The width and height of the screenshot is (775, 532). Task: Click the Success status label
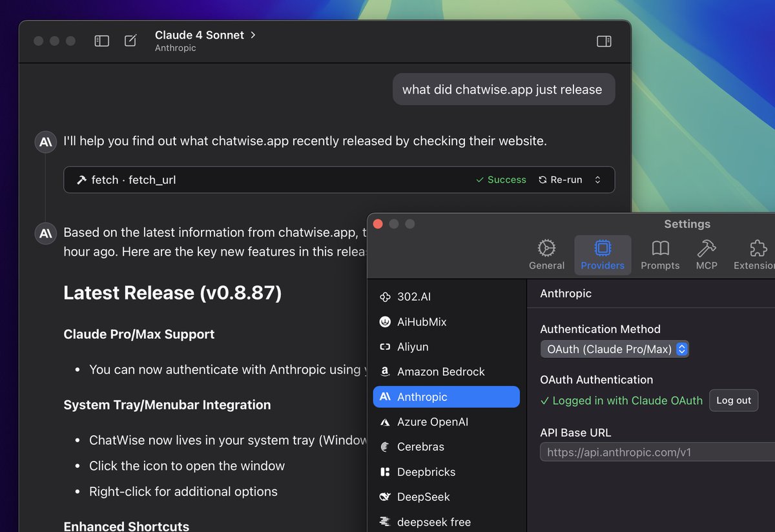pos(501,180)
